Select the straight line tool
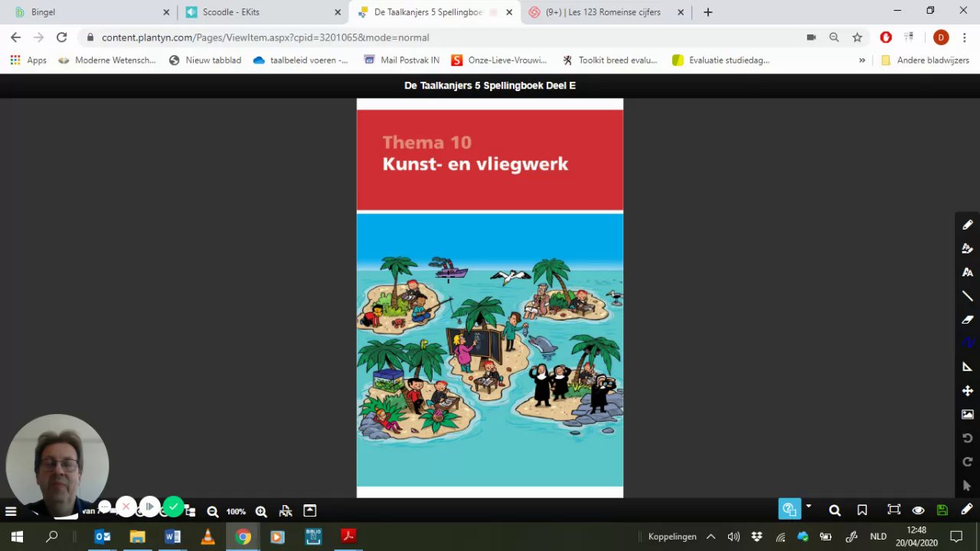The height and width of the screenshot is (551, 980). tap(967, 296)
